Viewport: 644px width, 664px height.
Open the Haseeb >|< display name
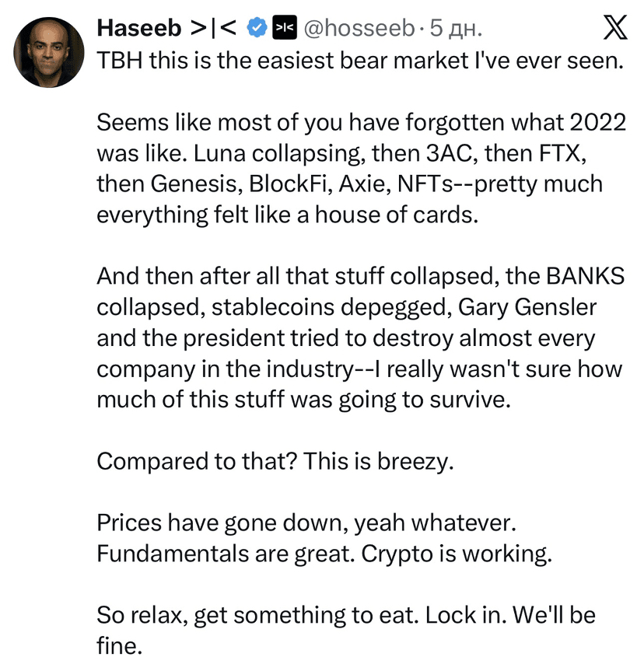(x=166, y=28)
